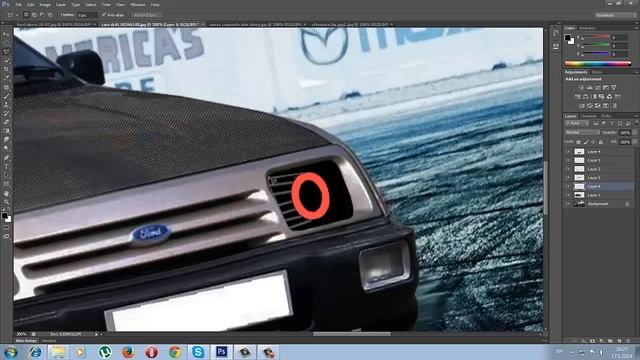The height and width of the screenshot is (360, 640).
Task: Open the status bar info arrow
Action: point(97,334)
